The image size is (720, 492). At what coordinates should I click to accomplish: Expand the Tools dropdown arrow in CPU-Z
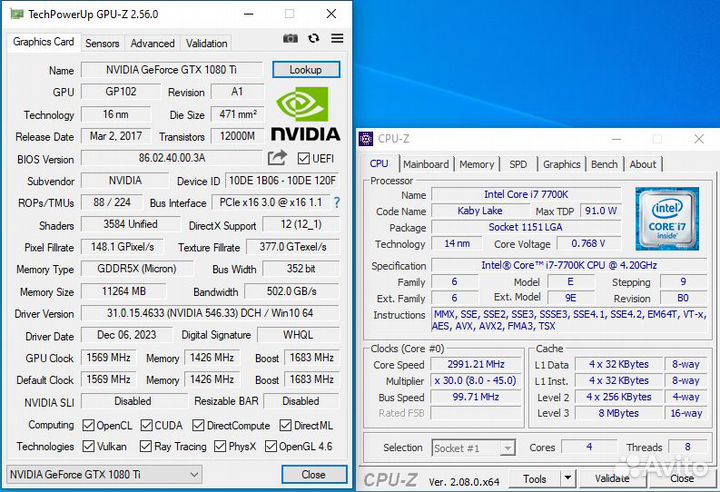(568, 478)
